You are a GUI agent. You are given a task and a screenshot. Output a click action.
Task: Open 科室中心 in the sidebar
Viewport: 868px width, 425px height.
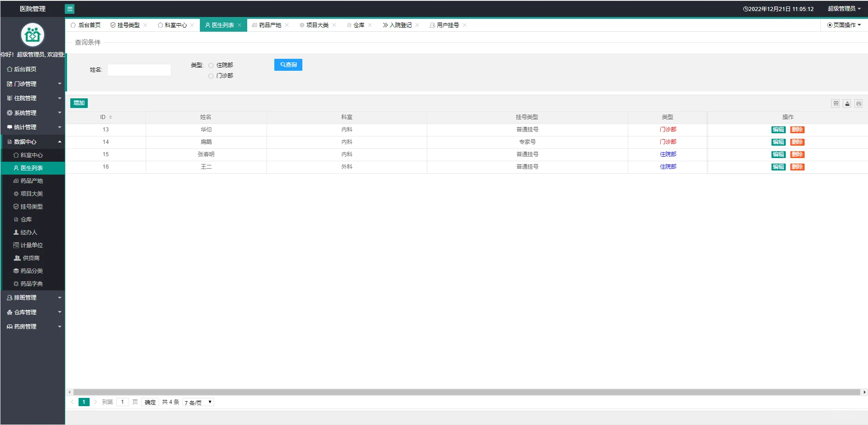[33, 155]
